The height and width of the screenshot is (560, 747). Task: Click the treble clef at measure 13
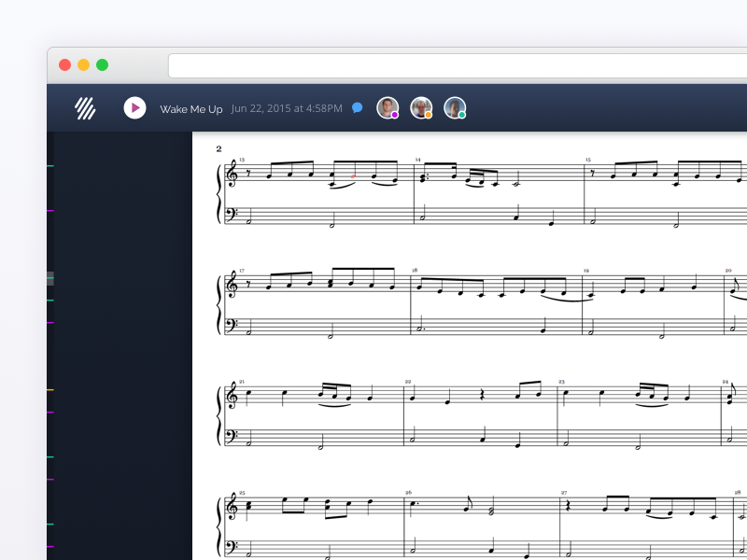232,175
